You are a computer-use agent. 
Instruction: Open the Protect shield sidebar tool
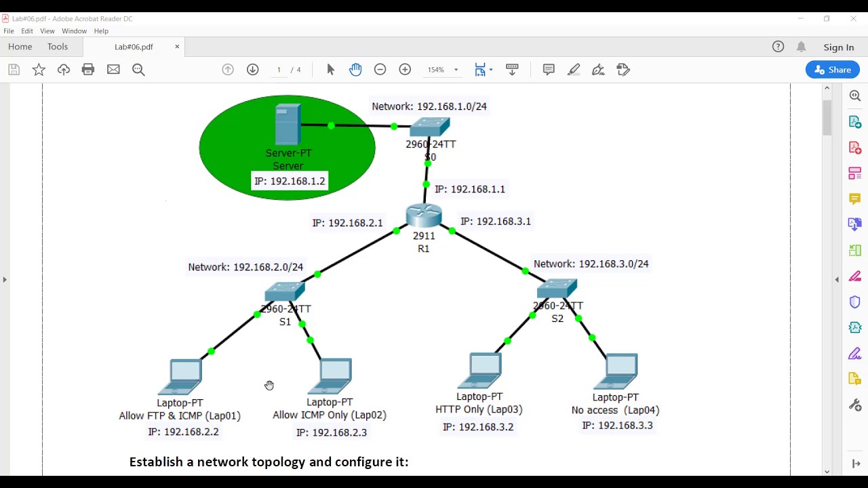coord(855,302)
